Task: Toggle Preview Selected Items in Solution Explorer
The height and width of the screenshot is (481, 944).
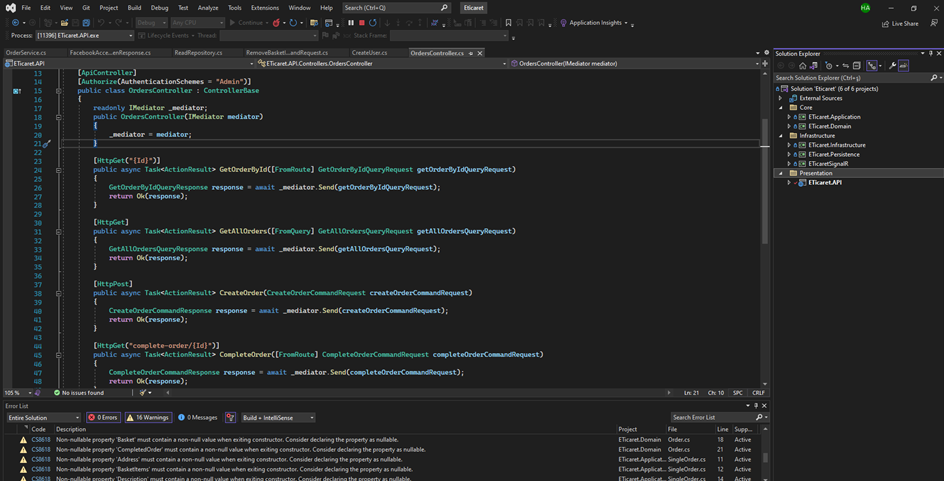Action: 904,66
